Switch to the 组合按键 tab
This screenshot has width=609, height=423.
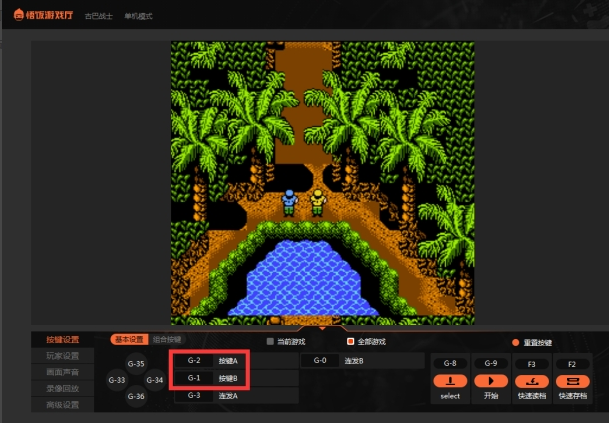[x=168, y=340]
